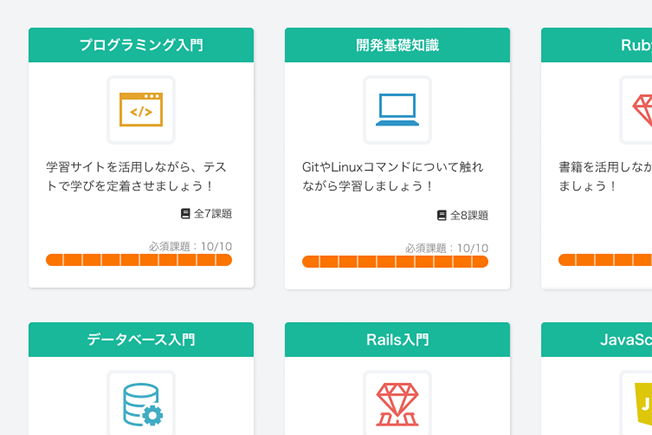Click the orange code window icon
This screenshot has width=652, height=435.
tap(141, 109)
